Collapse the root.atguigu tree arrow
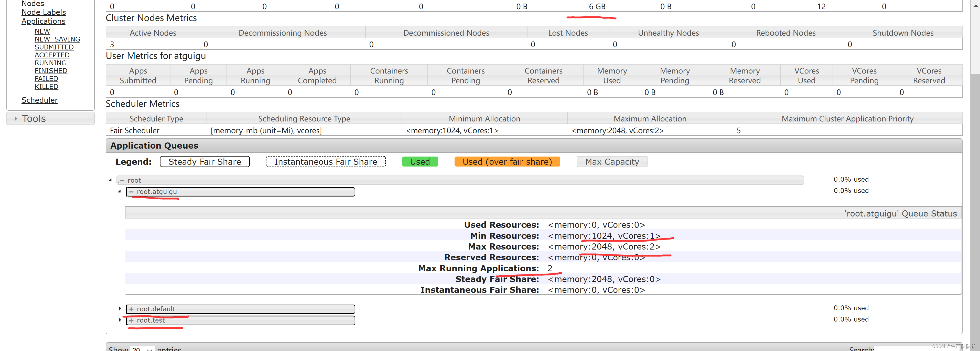The width and height of the screenshot is (980, 351). pyautogui.click(x=120, y=191)
